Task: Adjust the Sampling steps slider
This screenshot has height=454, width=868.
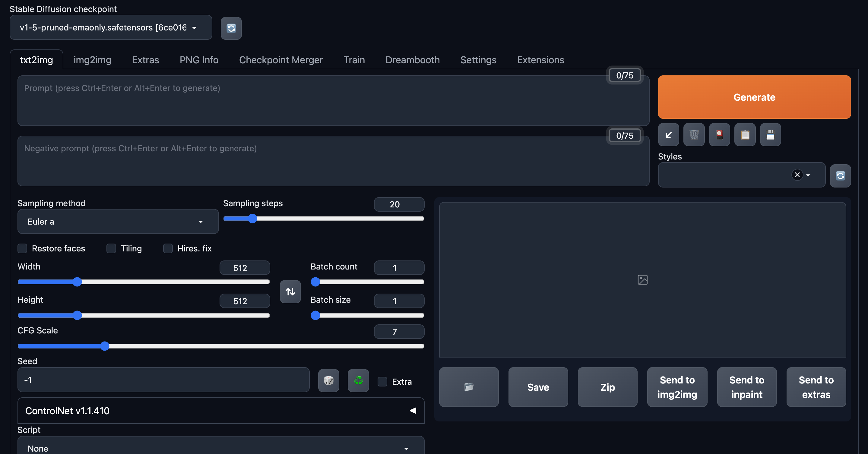Action: (x=324, y=219)
